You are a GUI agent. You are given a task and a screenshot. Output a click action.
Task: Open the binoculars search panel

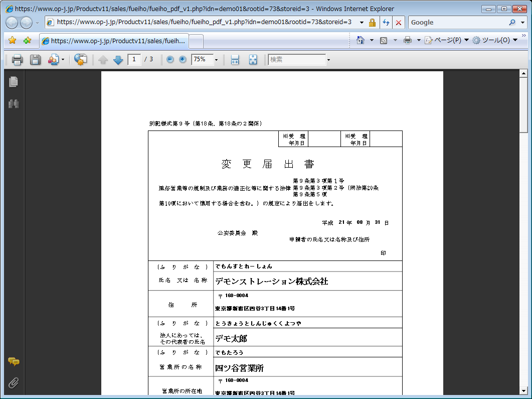[x=14, y=103]
